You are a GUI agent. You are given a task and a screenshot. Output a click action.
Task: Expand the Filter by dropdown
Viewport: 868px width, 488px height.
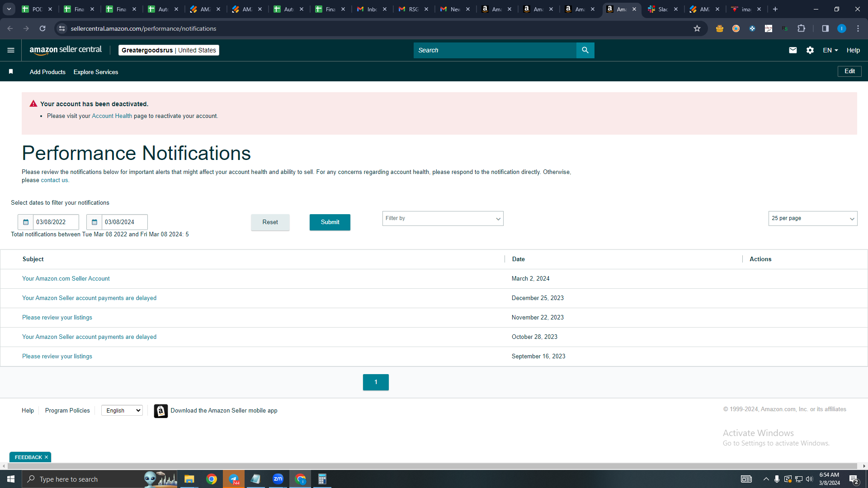443,219
